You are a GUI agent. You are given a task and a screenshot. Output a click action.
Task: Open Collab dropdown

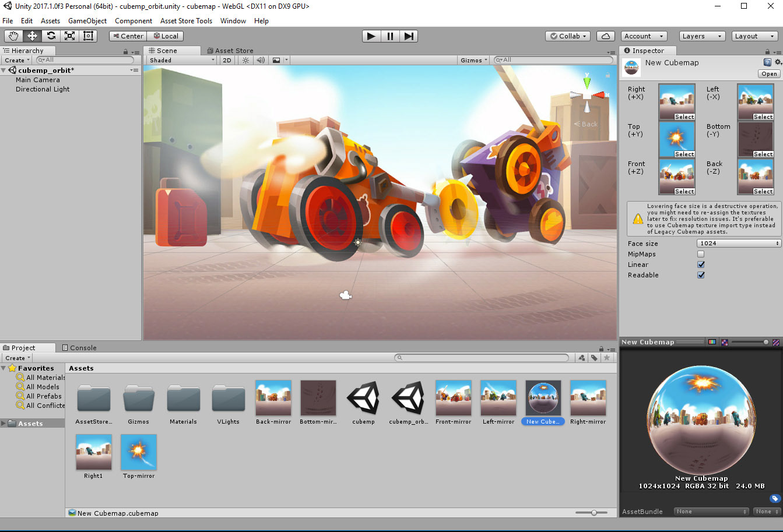(568, 36)
